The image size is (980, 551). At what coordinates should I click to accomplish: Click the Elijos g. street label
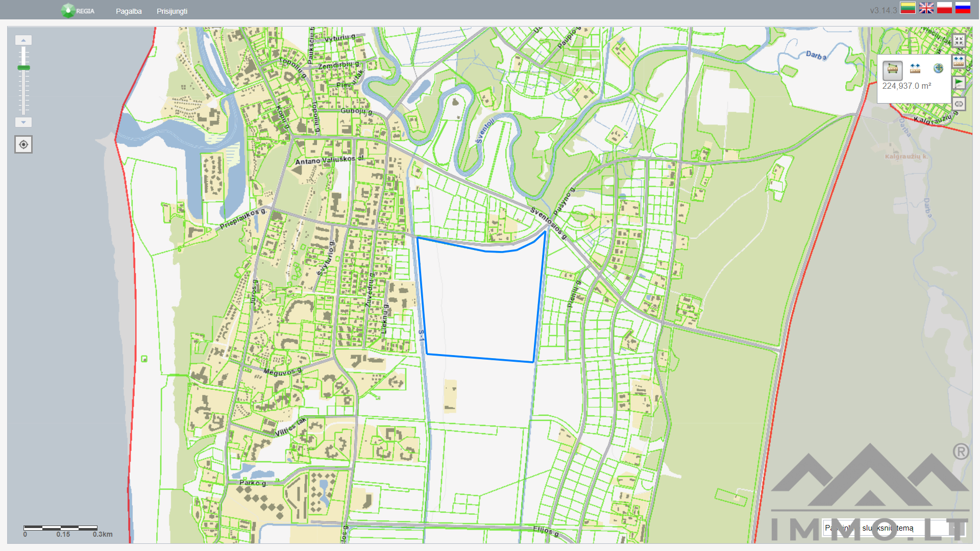(546, 532)
